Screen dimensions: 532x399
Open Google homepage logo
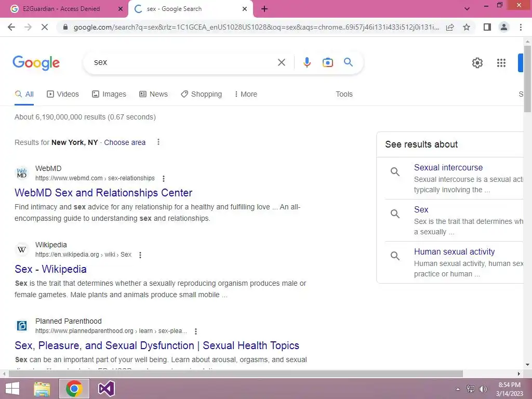click(x=36, y=63)
